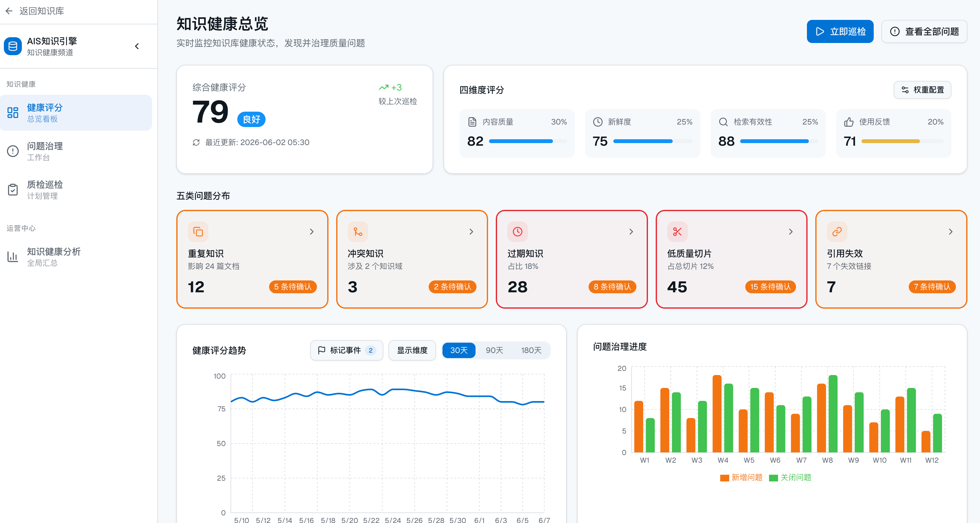The height and width of the screenshot is (523, 980).
Task: Click the sliders icon in 权重配置
Action: (905, 90)
